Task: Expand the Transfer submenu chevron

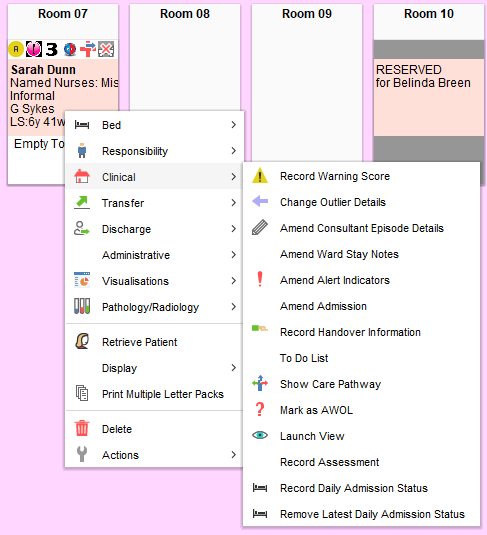Action: (x=233, y=203)
